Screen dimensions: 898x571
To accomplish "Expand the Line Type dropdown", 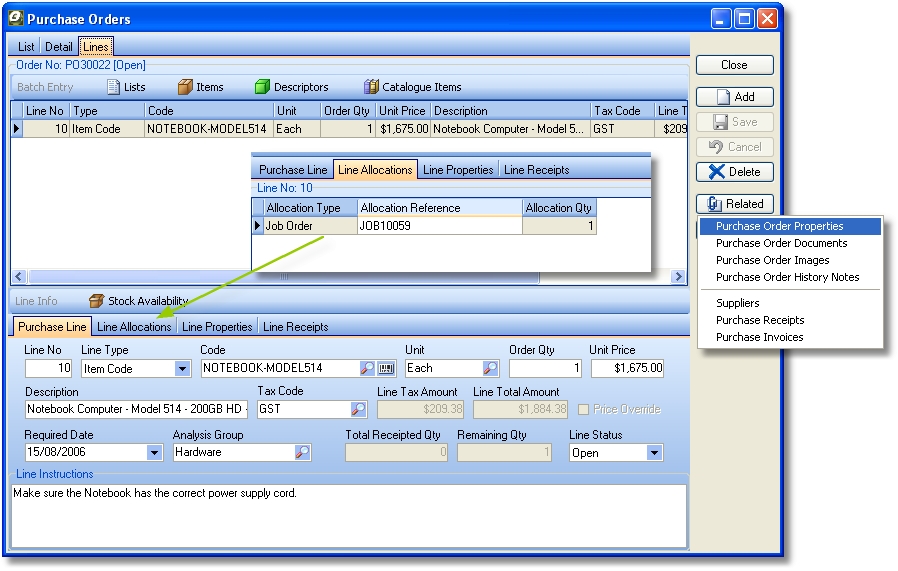I will [x=182, y=368].
